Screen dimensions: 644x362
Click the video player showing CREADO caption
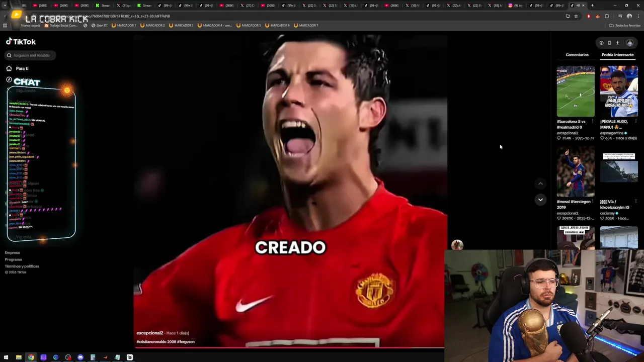290,191
